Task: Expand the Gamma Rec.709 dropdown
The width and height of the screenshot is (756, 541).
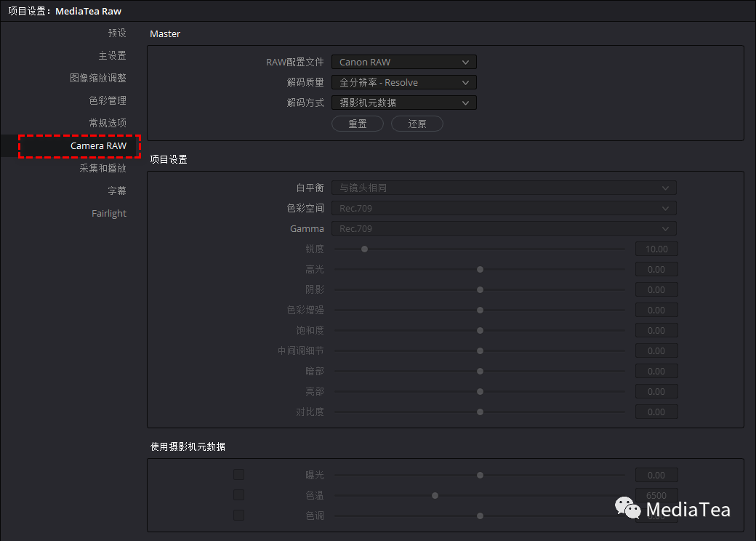Action: pyautogui.click(x=504, y=228)
